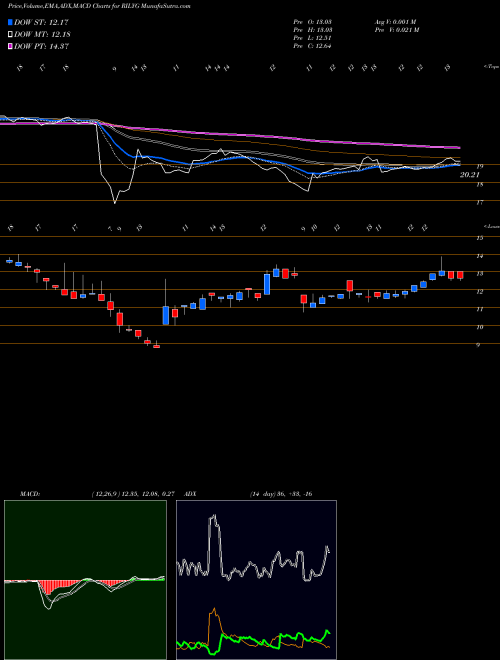Image resolution: width=500 pixels, height=660 pixels.
Task: Select the 'DOW ST: 12.17' legend text
Action: tap(41, 22)
